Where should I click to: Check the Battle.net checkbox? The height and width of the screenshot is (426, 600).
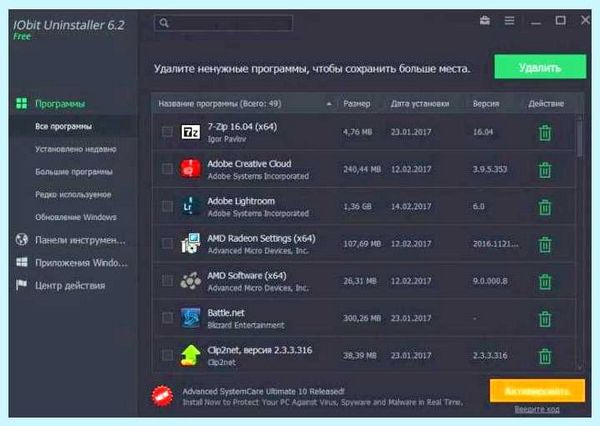[x=167, y=318]
